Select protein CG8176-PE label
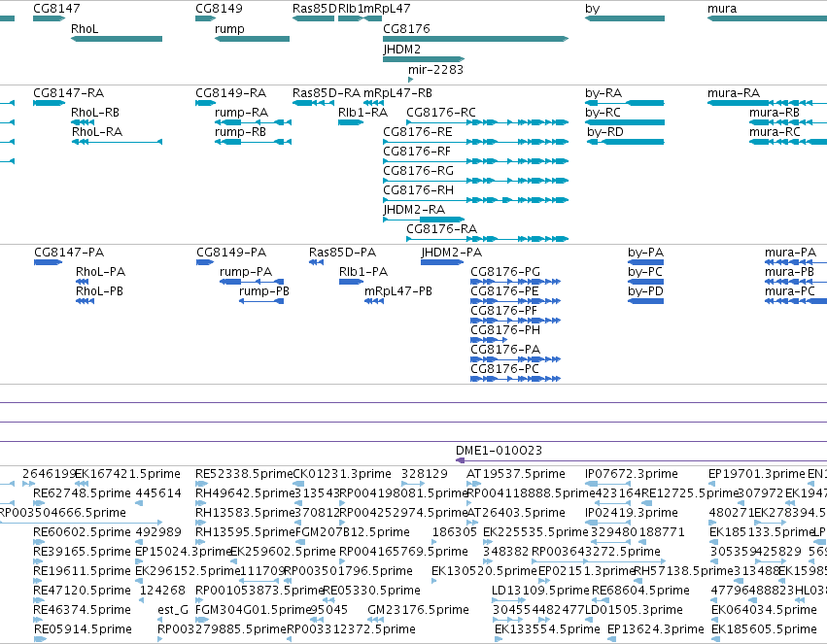Viewport: 827px width, 644px height. 504,291
